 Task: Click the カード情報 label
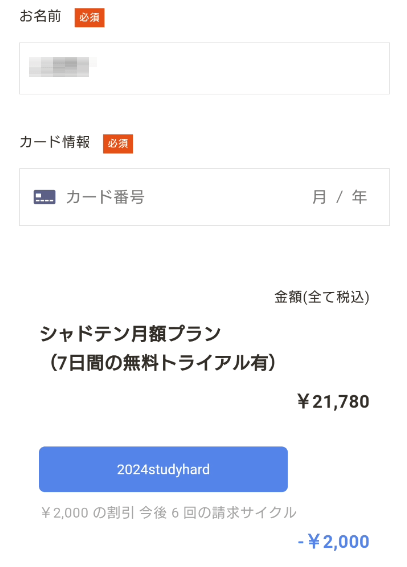55,142
